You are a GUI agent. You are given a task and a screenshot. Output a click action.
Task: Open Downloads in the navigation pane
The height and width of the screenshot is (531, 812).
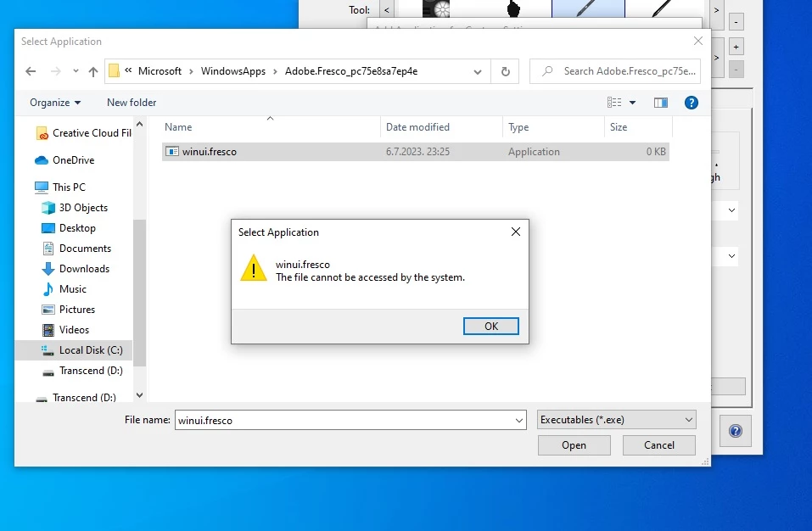76,269
